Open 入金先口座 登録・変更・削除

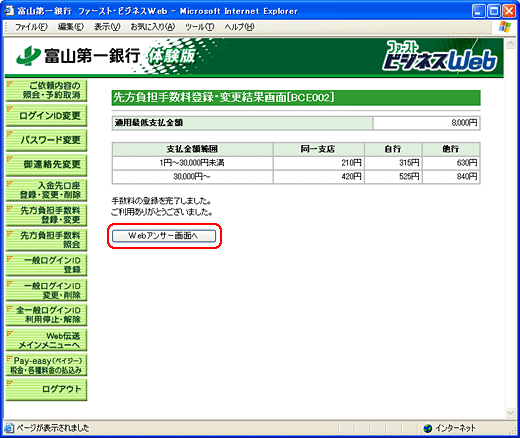(x=46, y=190)
